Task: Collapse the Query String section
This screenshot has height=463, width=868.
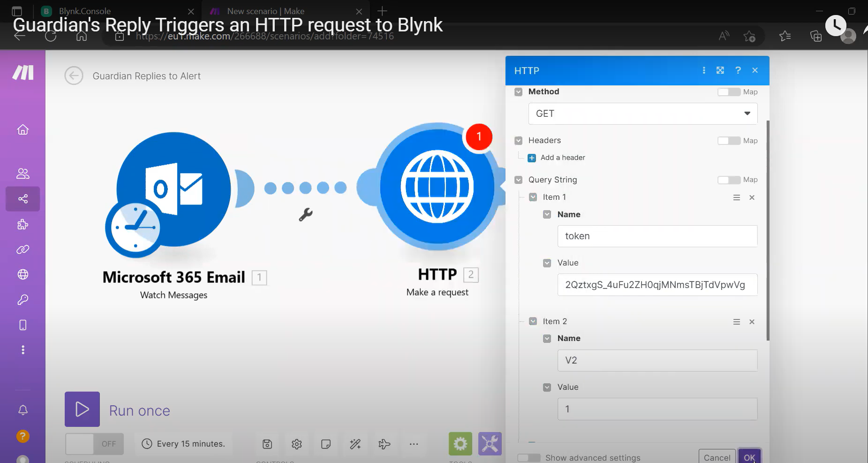Action: click(518, 180)
